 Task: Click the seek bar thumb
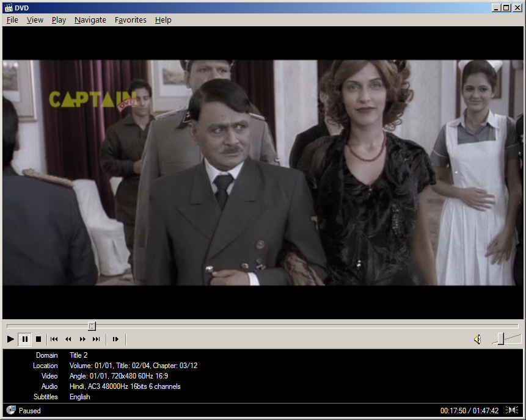click(92, 326)
